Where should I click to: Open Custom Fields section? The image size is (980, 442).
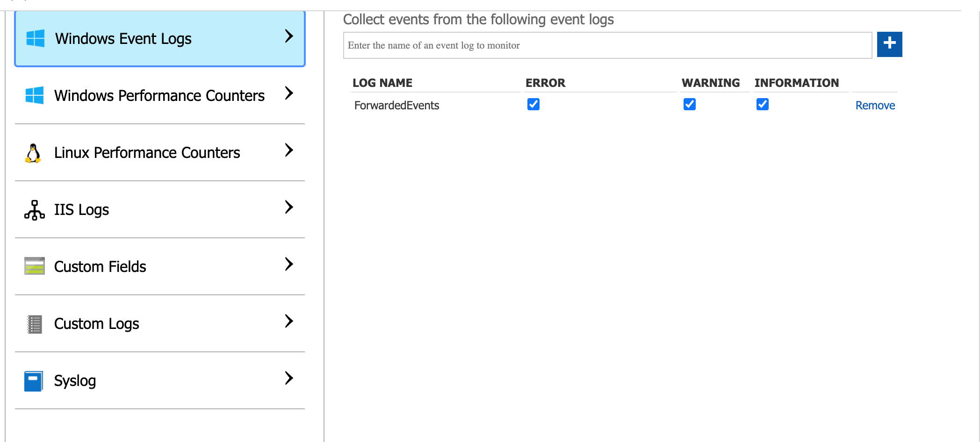[160, 267]
